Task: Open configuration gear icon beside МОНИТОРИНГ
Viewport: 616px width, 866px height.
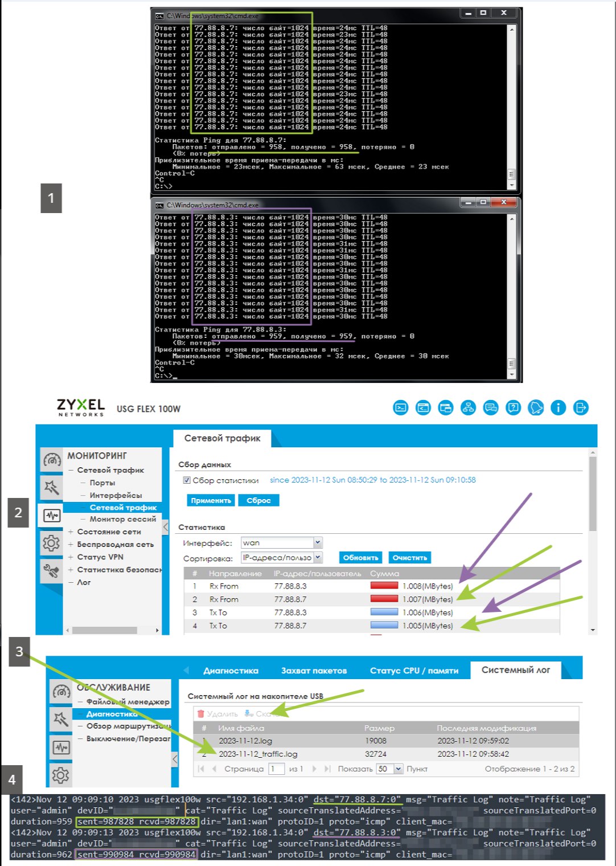Action: pyautogui.click(x=52, y=543)
